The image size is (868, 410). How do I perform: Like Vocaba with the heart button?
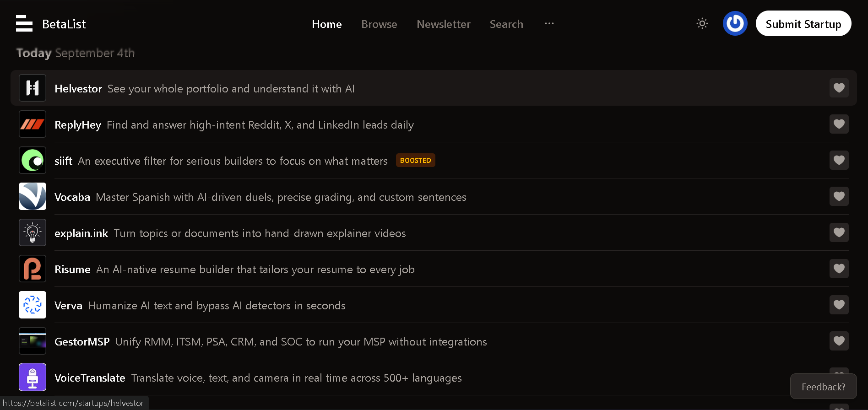[x=839, y=196]
